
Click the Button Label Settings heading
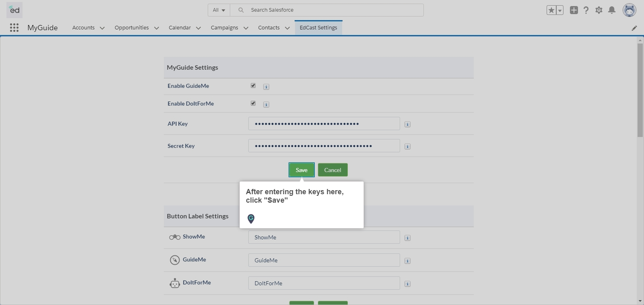(198, 216)
